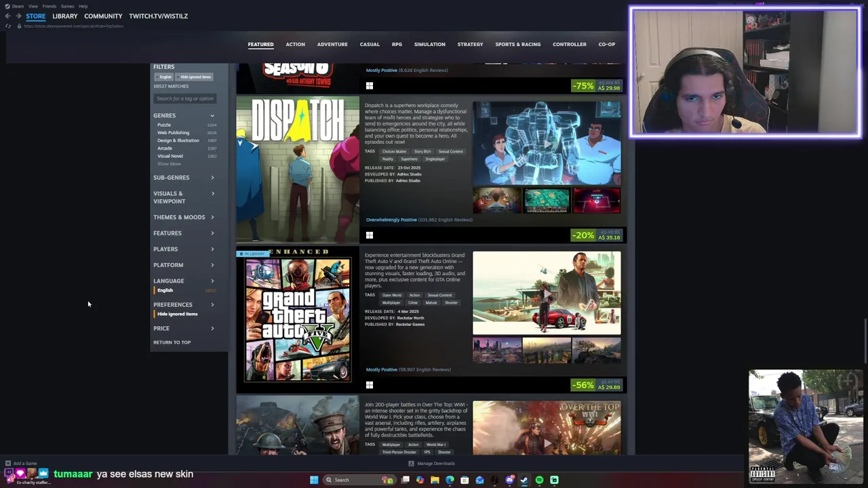Go forward with the Steam forward arrow

[x=18, y=16]
